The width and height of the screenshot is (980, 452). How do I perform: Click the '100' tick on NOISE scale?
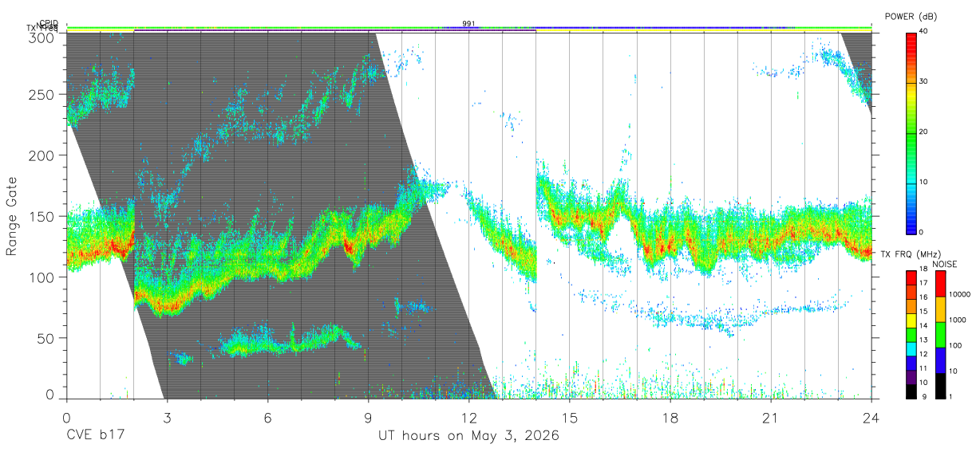click(x=955, y=345)
